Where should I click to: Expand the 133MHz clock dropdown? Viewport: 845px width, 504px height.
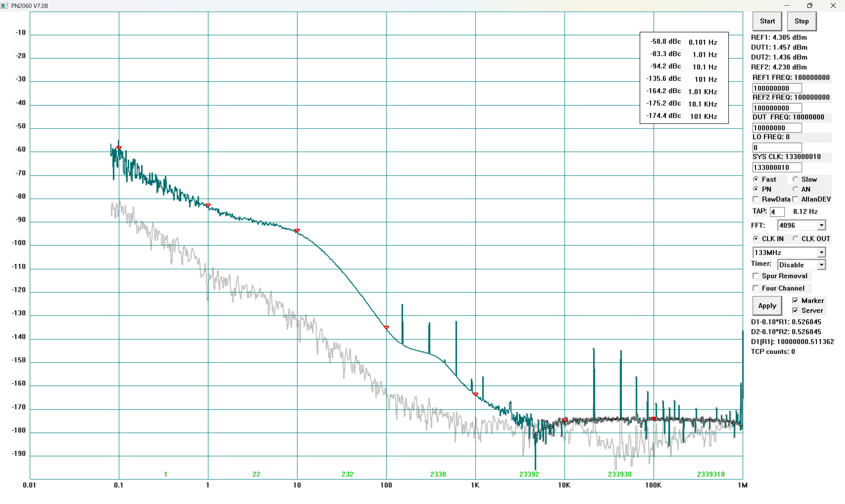(x=821, y=252)
